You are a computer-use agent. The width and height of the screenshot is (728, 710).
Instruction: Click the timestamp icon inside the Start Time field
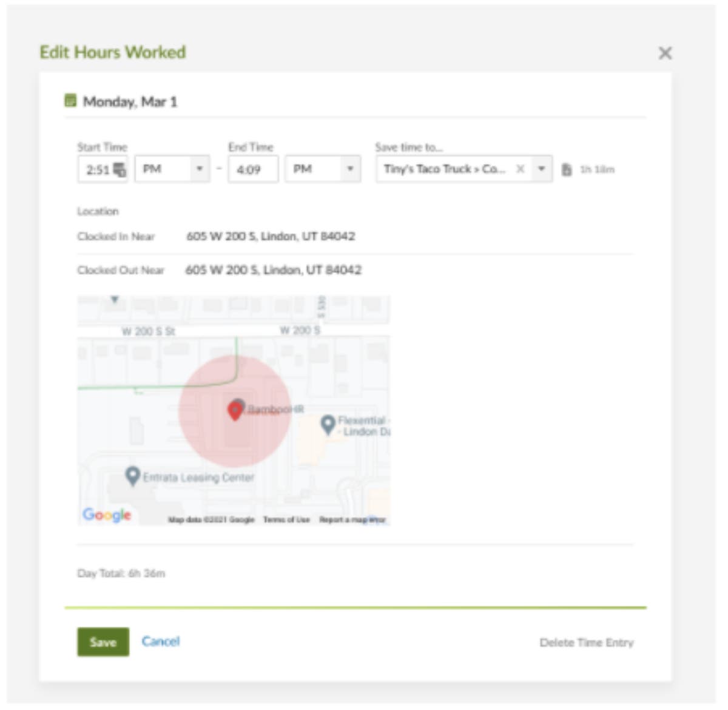[x=119, y=169]
